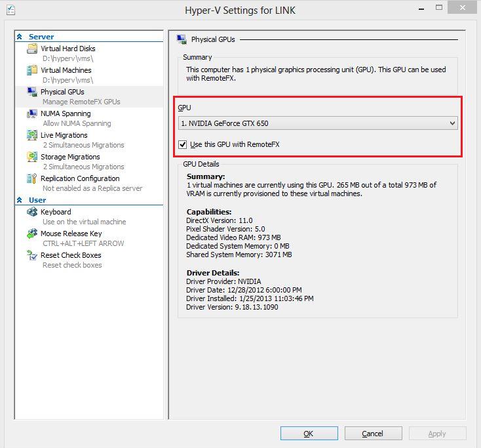Close the Hyper-V Settings window
Viewport: 481px width, 448px height.
(462, 8)
